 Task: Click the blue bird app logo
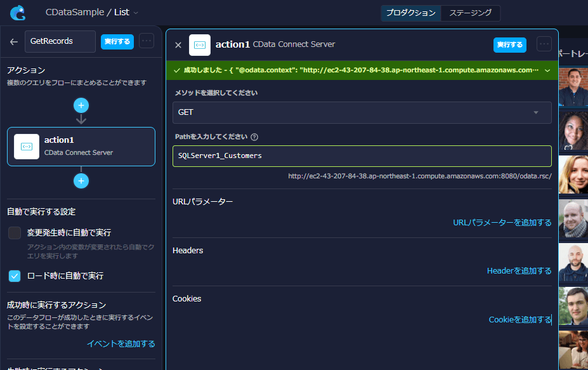[18, 13]
